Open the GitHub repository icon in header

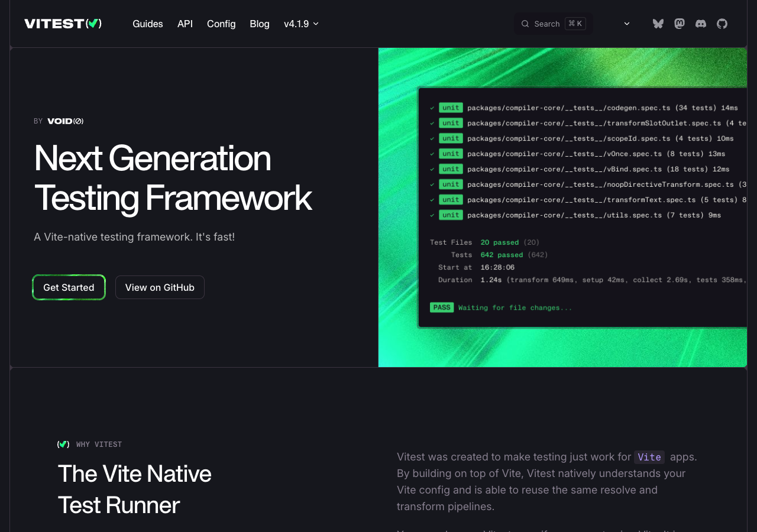[x=722, y=24]
